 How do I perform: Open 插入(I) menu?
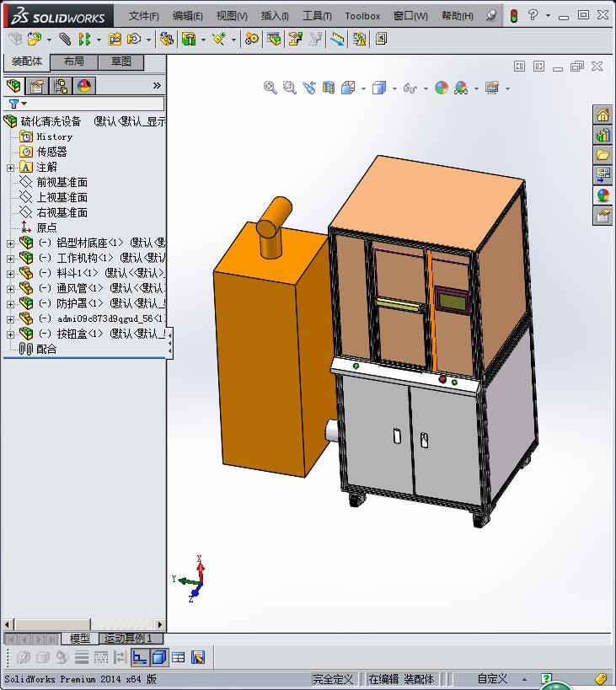pos(275,16)
